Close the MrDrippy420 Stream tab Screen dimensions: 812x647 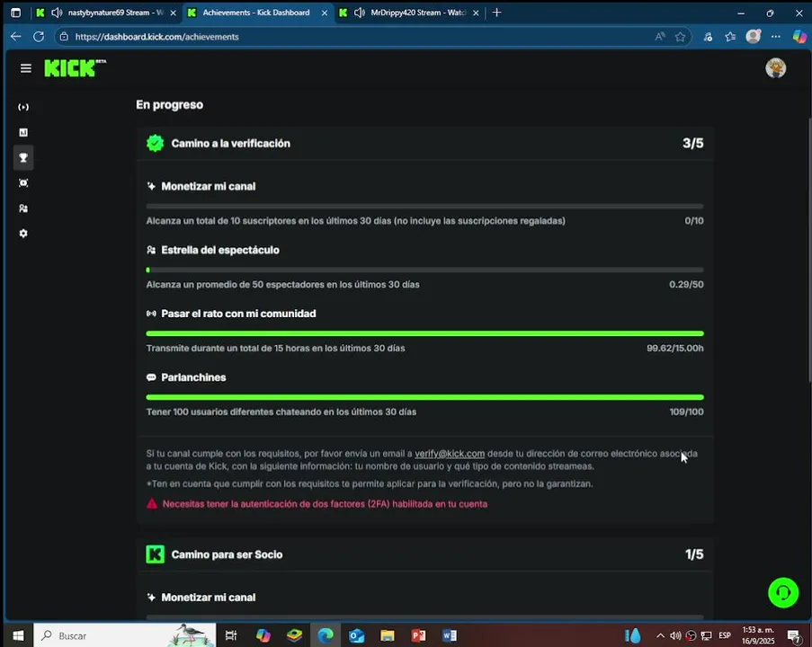(476, 13)
